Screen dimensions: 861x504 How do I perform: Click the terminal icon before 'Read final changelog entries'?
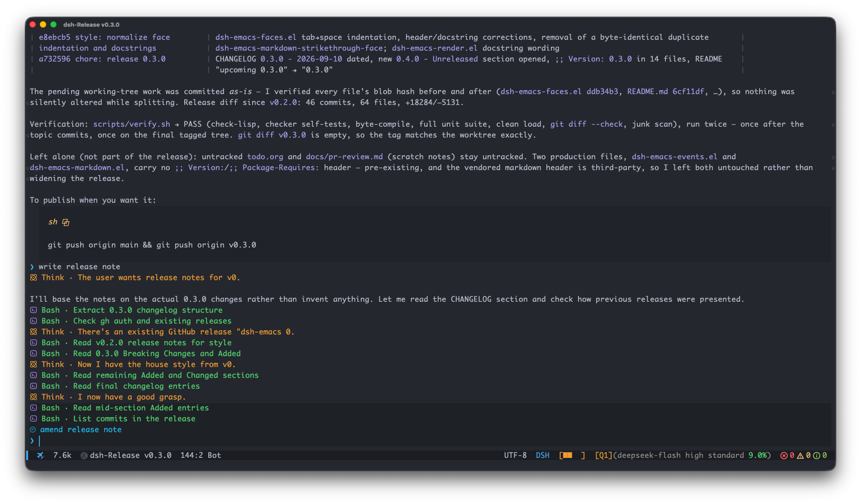(33, 386)
